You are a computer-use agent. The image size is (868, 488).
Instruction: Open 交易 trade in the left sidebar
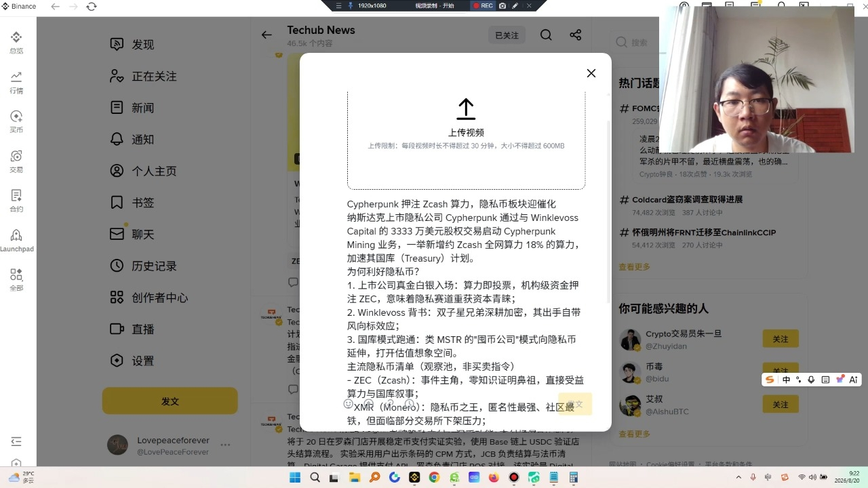[x=16, y=161]
